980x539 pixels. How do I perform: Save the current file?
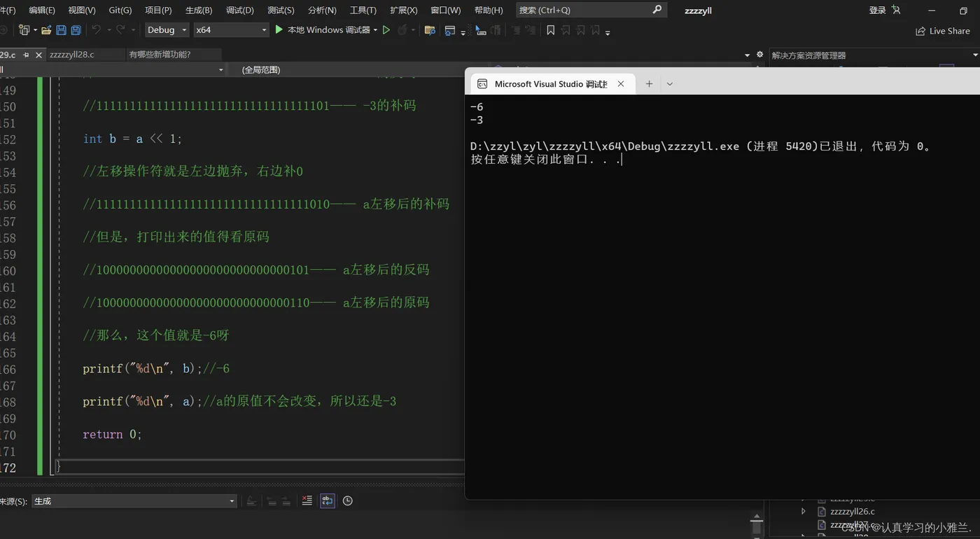pos(61,30)
